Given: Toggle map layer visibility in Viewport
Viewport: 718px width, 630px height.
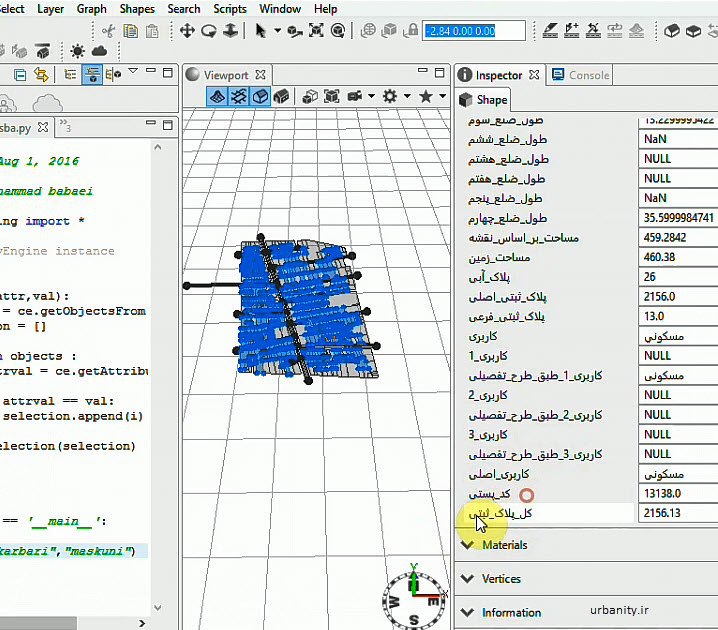Looking at the screenshot, I should [x=217, y=96].
